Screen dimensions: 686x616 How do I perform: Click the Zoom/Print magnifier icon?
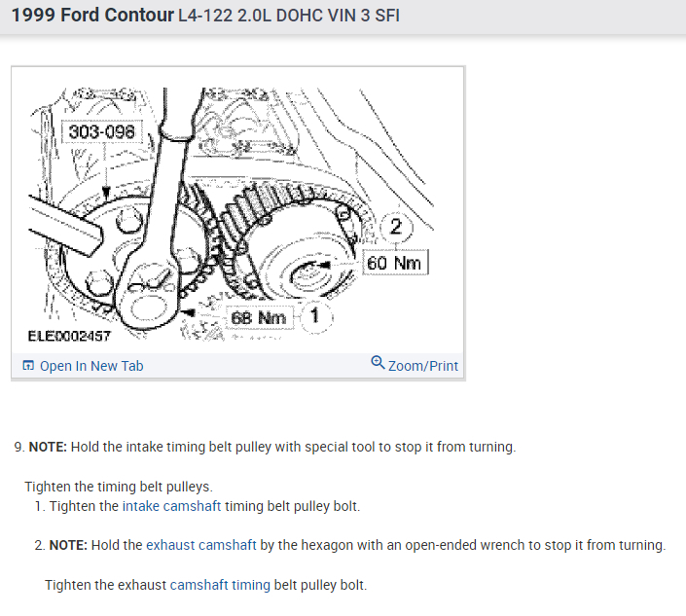click(x=378, y=363)
